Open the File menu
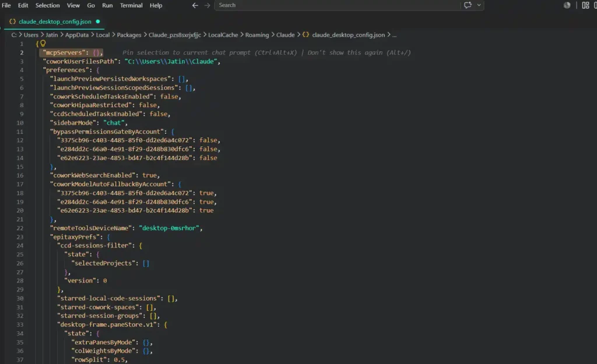 pyautogui.click(x=6, y=5)
